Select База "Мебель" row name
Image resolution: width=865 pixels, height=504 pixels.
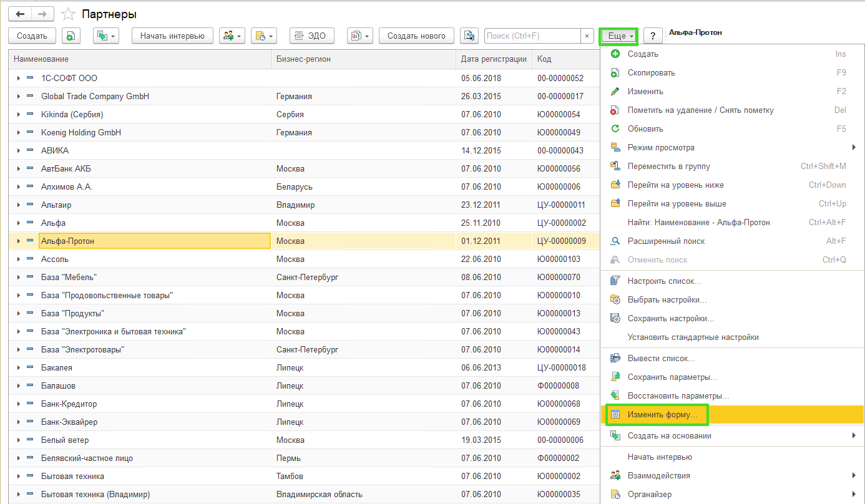tap(69, 278)
